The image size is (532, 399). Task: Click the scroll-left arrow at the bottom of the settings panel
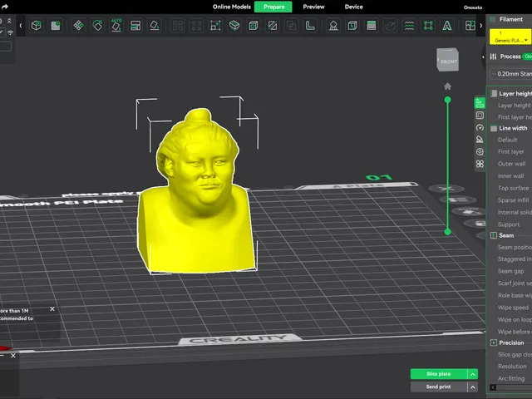pyautogui.click(x=493, y=387)
